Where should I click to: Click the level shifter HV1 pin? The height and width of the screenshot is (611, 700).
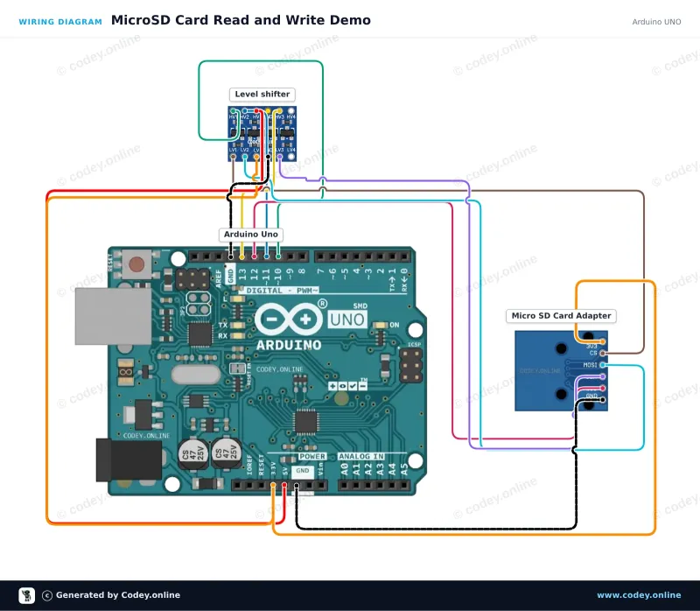(x=233, y=111)
